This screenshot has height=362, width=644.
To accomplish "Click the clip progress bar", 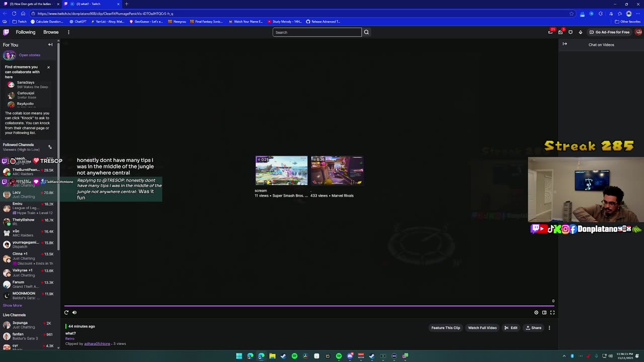I will 309,306.
